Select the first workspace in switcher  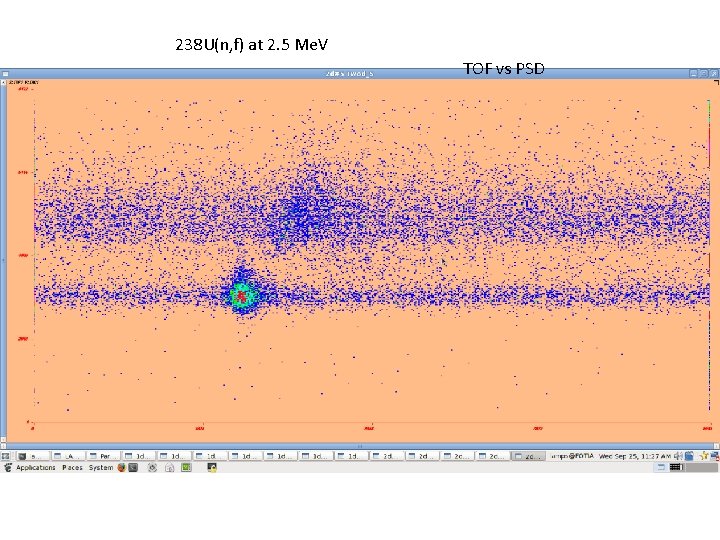click(x=660, y=467)
